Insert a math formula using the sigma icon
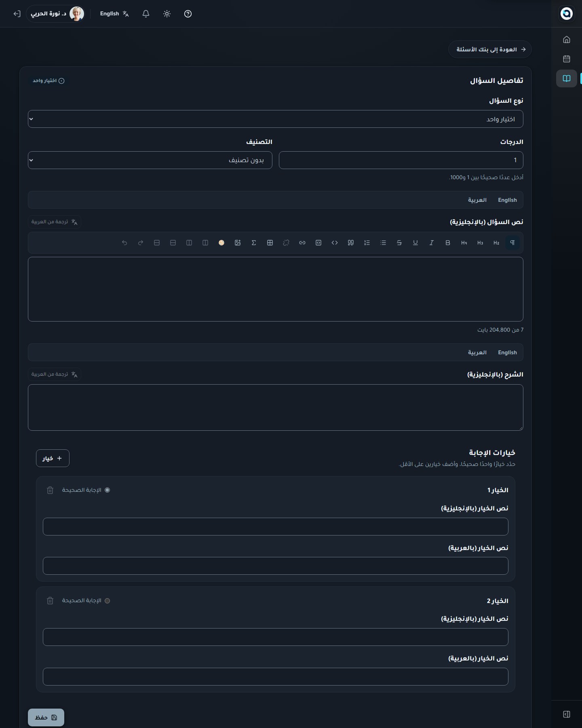Viewport: 582px width, 728px height. pyautogui.click(x=254, y=243)
